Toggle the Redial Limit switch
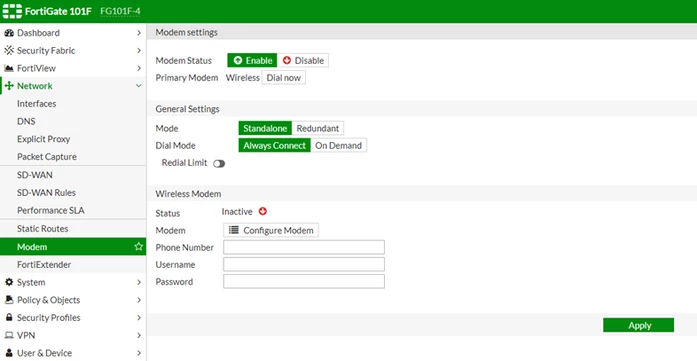The height and width of the screenshot is (361, 697). pyautogui.click(x=219, y=164)
